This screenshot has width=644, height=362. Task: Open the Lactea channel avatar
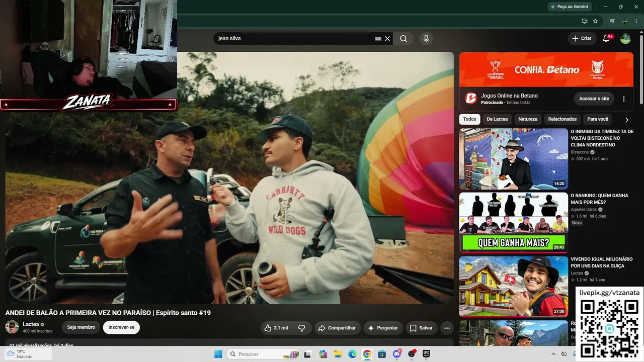[x=12, y=327]
